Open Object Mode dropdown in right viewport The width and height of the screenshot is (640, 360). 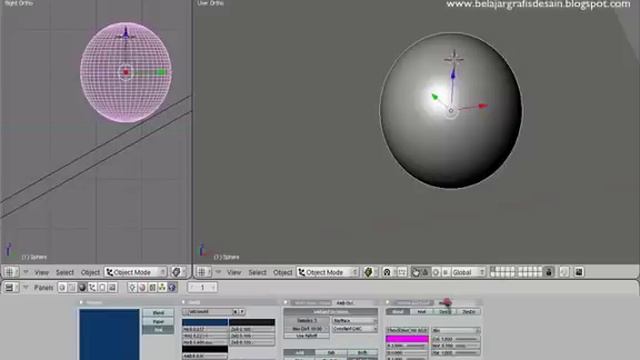pyautogui.click(x=328, y=272)
